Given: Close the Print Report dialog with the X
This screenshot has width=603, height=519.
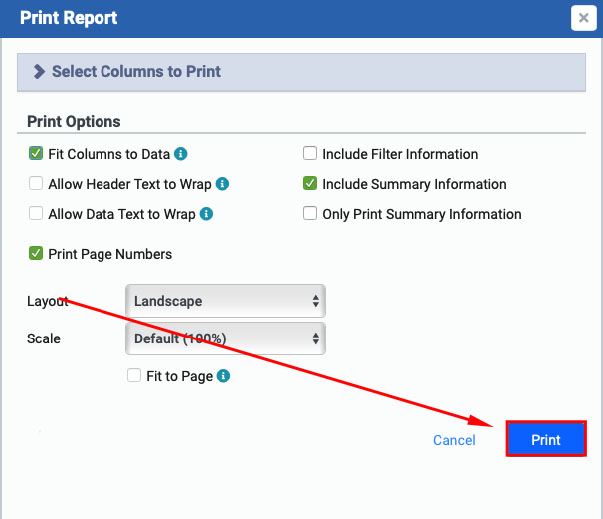Looking at the screenshot, I should (x=583, y=18).
